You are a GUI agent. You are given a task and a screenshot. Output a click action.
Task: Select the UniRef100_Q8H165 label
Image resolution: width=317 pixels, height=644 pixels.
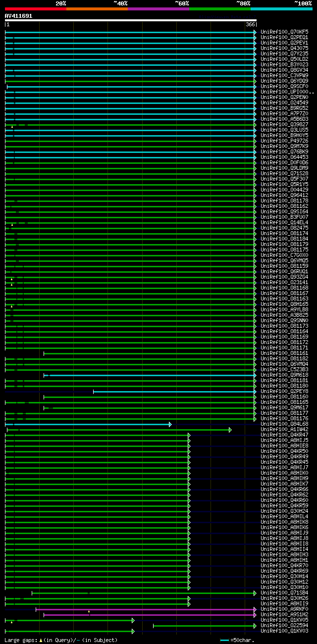tap(284, 304)
